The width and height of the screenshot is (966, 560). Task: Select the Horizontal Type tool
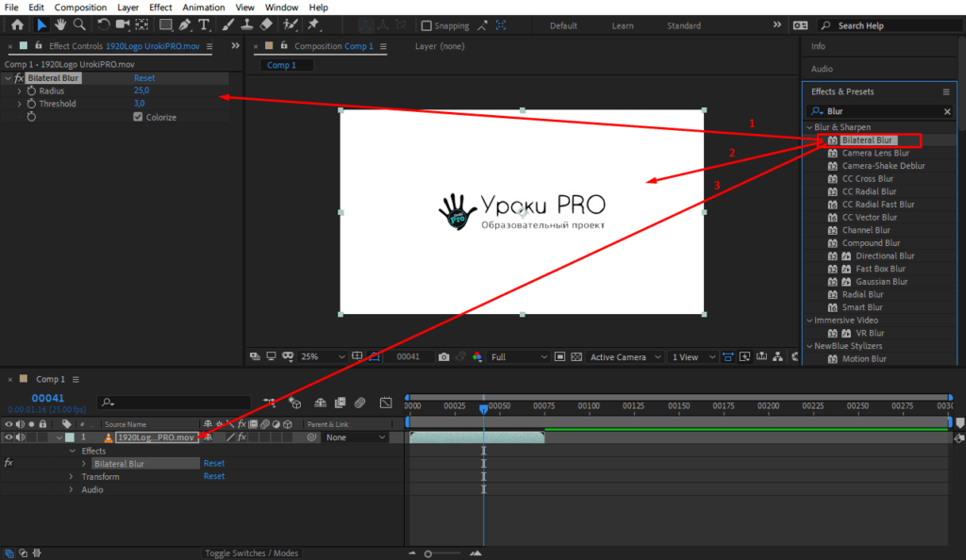click(x=204, y=25)
